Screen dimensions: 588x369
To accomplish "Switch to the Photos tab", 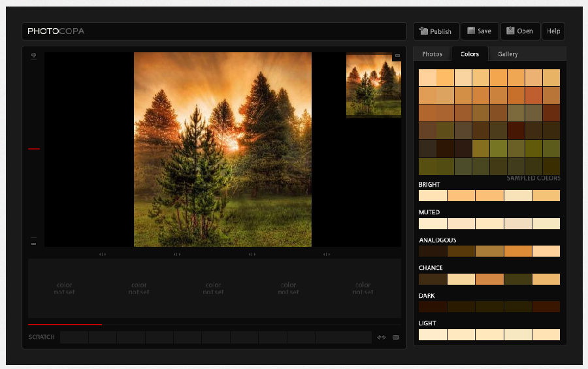I will pos(432,54).
